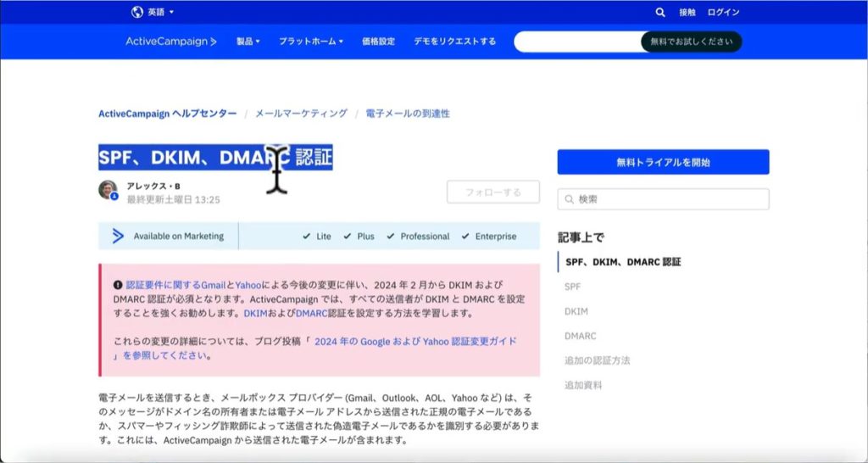Click the Enterprise plan checkmark
868x463 pixels.
465,237
